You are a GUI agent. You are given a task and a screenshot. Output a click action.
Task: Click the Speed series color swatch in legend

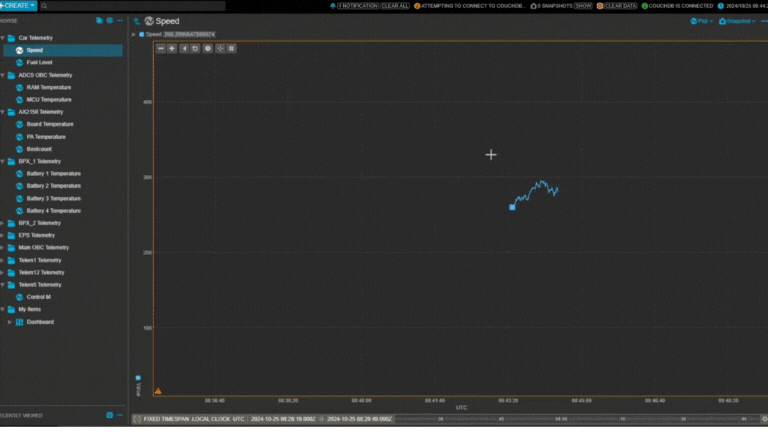pos(142,34)
